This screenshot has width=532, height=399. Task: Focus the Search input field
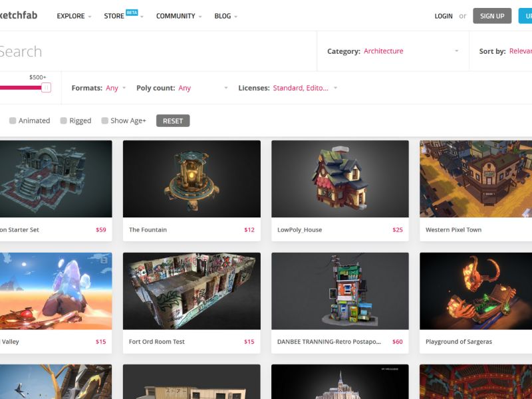click(x=158, y=51)
